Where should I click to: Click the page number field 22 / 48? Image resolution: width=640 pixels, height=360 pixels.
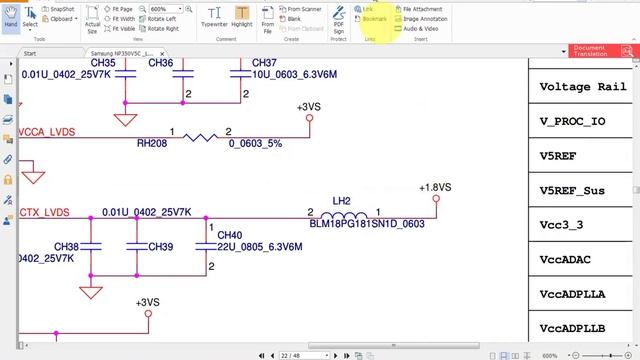[x=304, y=356]
